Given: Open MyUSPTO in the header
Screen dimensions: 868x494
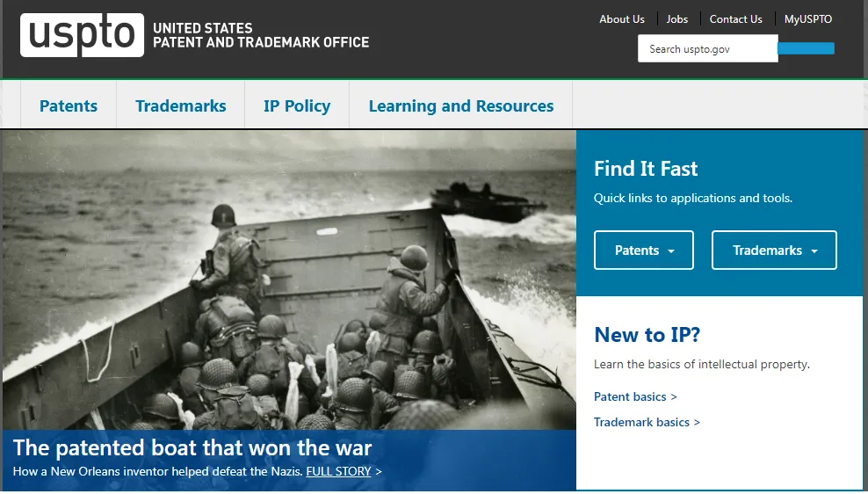Looking at the screenshot, I should pos(807,18).
